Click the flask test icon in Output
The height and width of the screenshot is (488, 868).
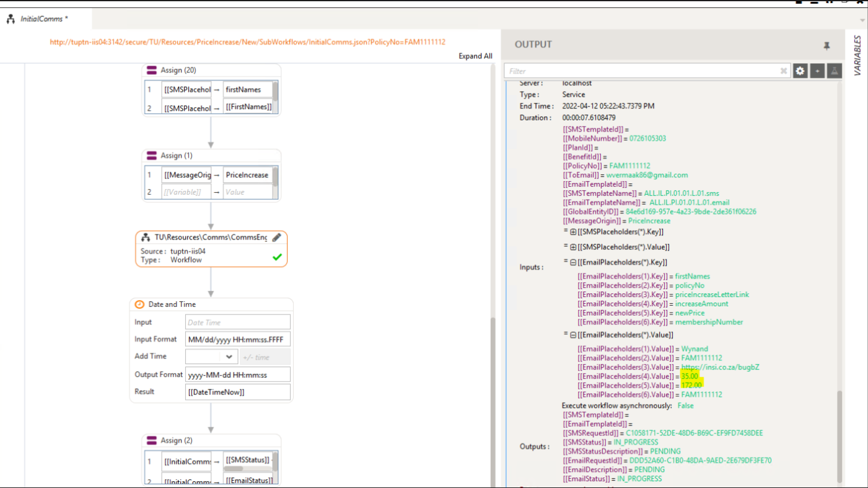click(x=835, y=71)
